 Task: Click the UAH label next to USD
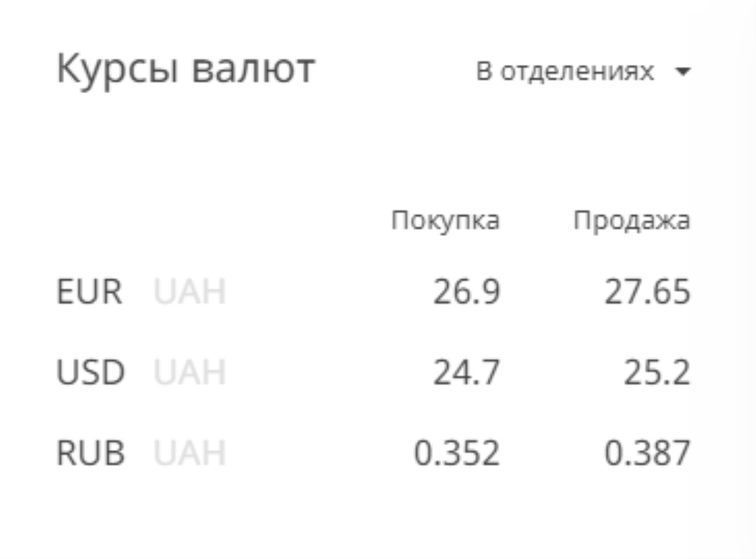coord(190,373)
